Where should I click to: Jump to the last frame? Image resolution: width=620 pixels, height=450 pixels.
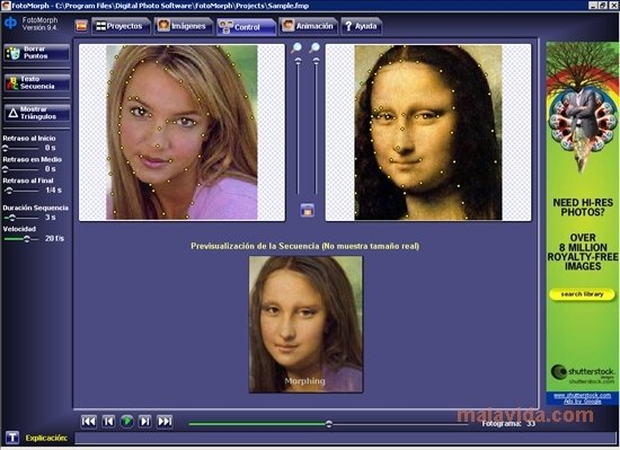pos(165,422)
